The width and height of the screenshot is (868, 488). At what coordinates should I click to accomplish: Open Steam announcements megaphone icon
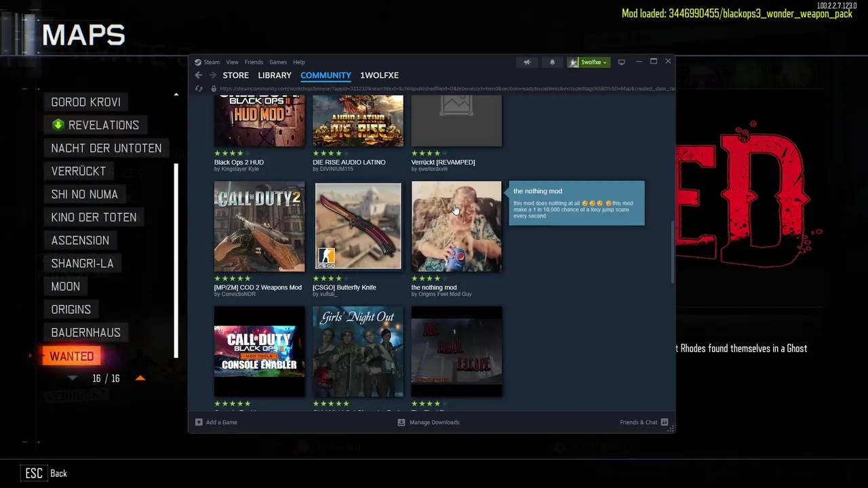(x=527, y=62)
